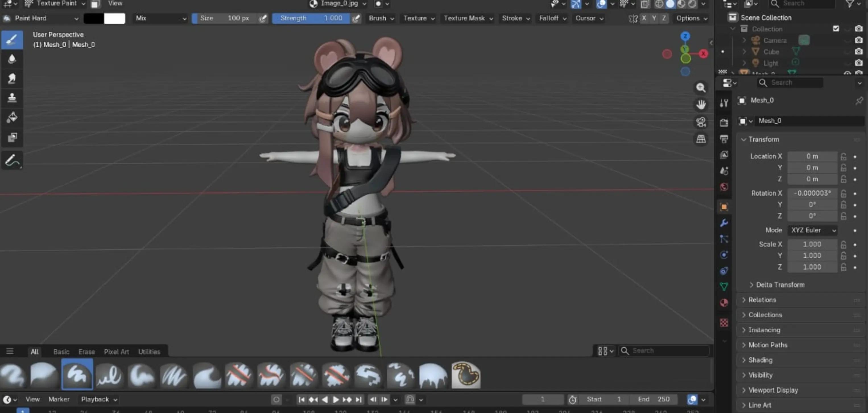Open the Texture checker properties tab
The image size is (868, 413).
[x=724, y=323]
